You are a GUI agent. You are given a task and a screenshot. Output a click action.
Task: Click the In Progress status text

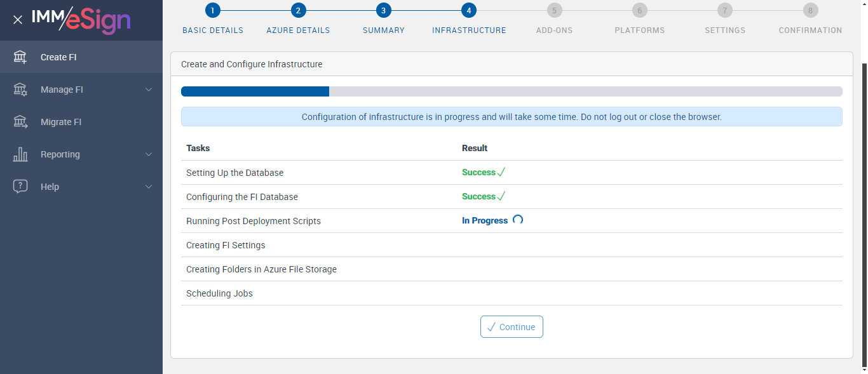[485, 220]
